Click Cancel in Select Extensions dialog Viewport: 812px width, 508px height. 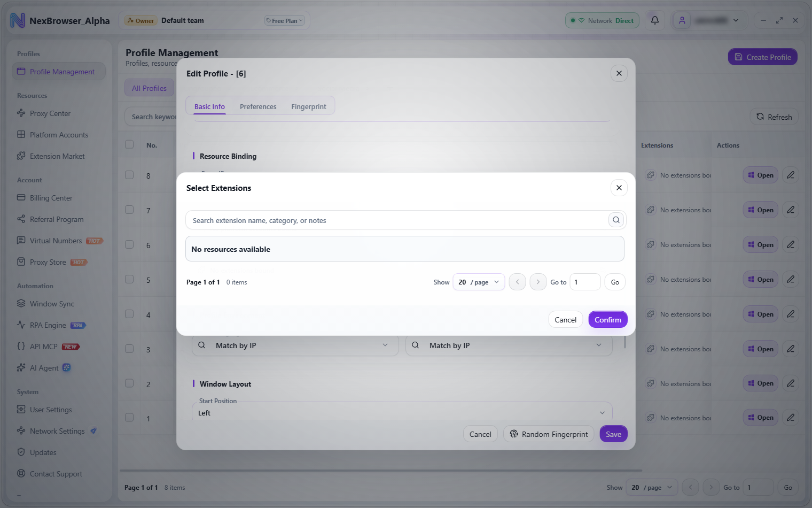coord(565,320)
